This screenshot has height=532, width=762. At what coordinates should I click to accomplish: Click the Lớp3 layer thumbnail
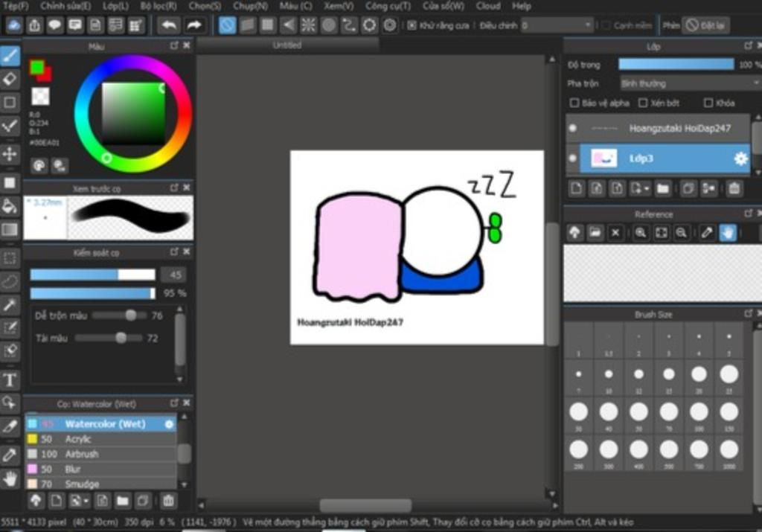[x=603, y=158]
